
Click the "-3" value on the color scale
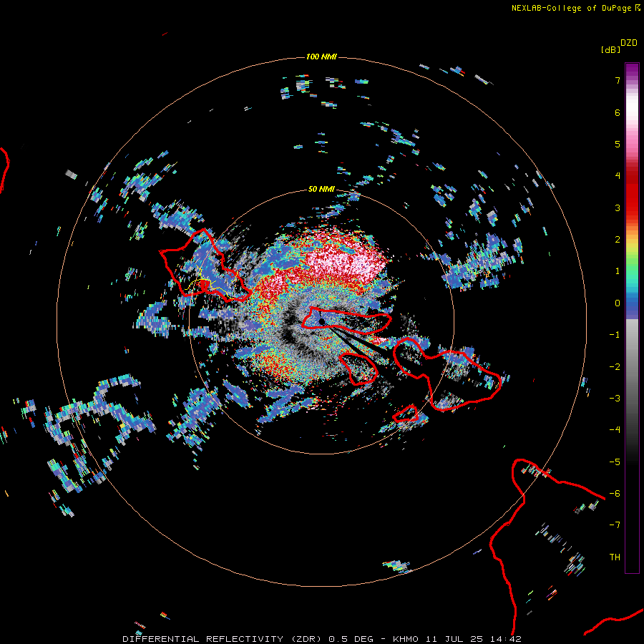pyautogui.click(x=615, y=399)
